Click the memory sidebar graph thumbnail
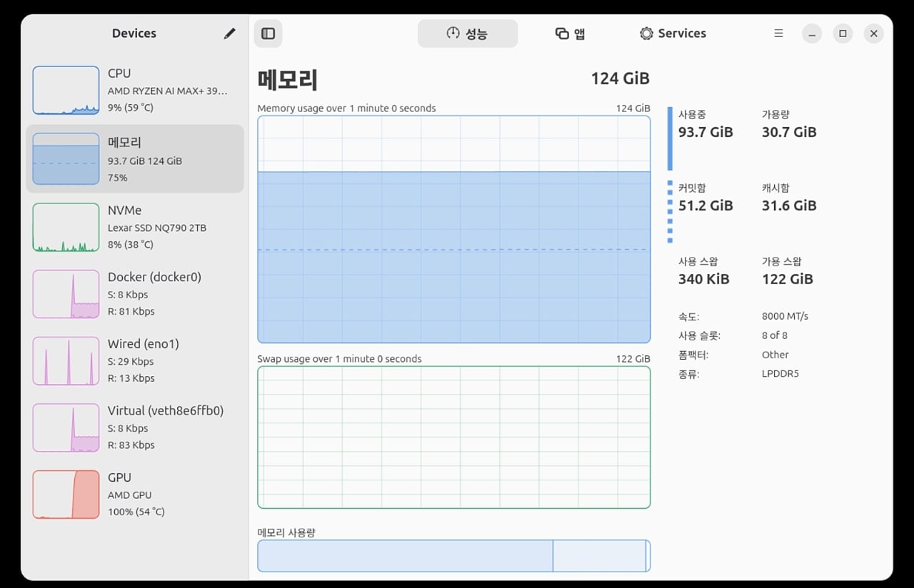The width and height of the screenshot is (914, 588). coord(66,159)
